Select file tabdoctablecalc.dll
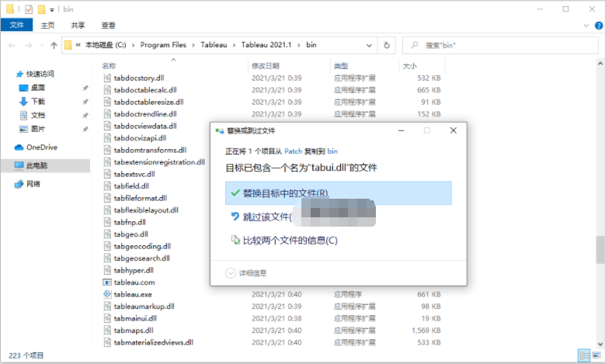The width and height of the screenshot is (605, 364). pos(145,90)
